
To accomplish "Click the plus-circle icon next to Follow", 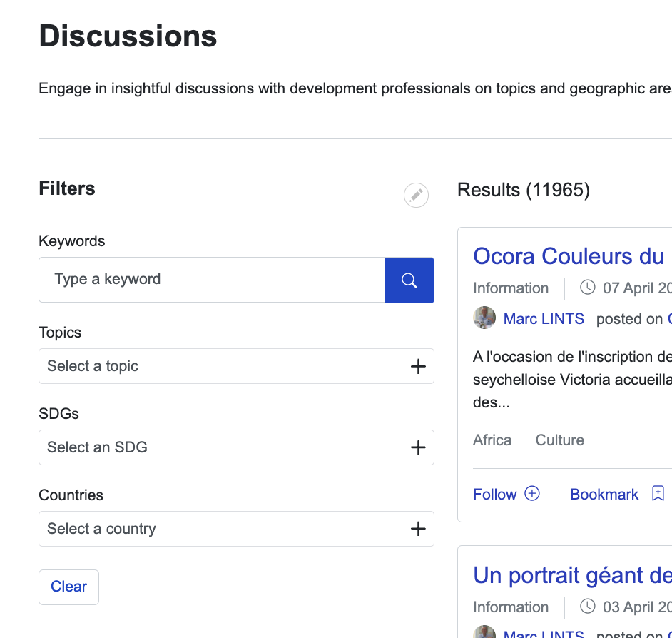I will [532, 494].
